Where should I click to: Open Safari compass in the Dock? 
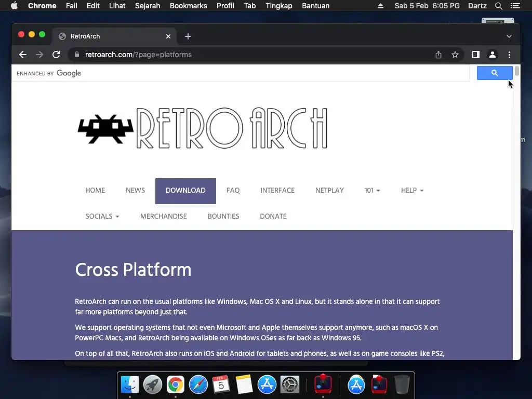(x=198, y=384)
